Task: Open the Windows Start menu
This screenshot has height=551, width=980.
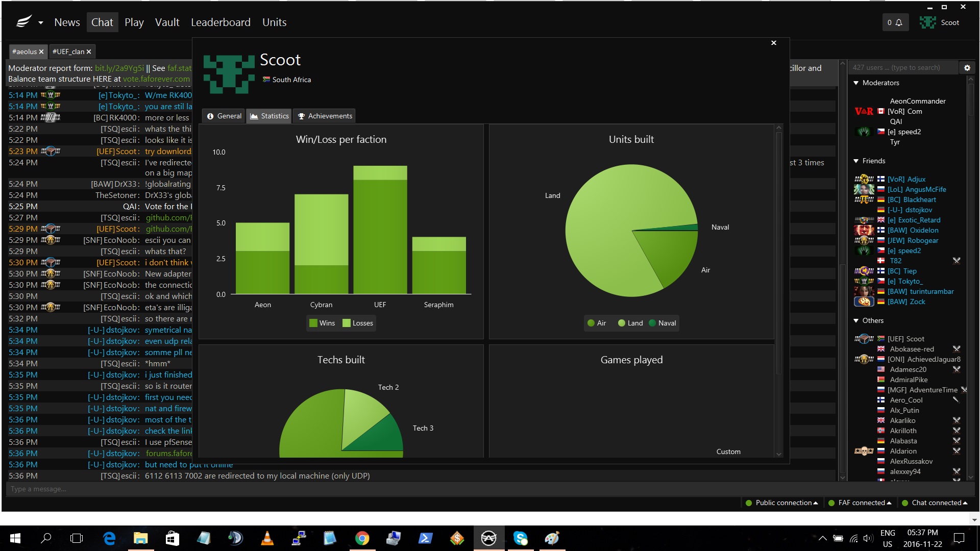Action: click(15, 538)
